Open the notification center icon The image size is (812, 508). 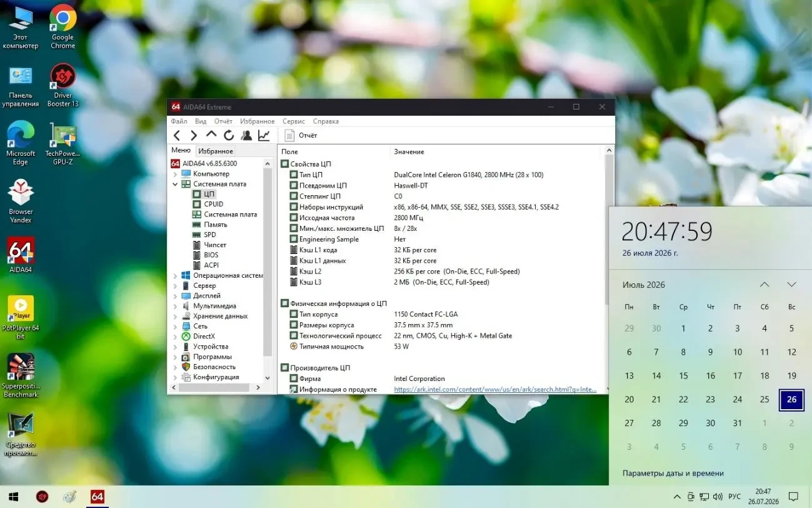pyautogui.click(x=793, y=497)
